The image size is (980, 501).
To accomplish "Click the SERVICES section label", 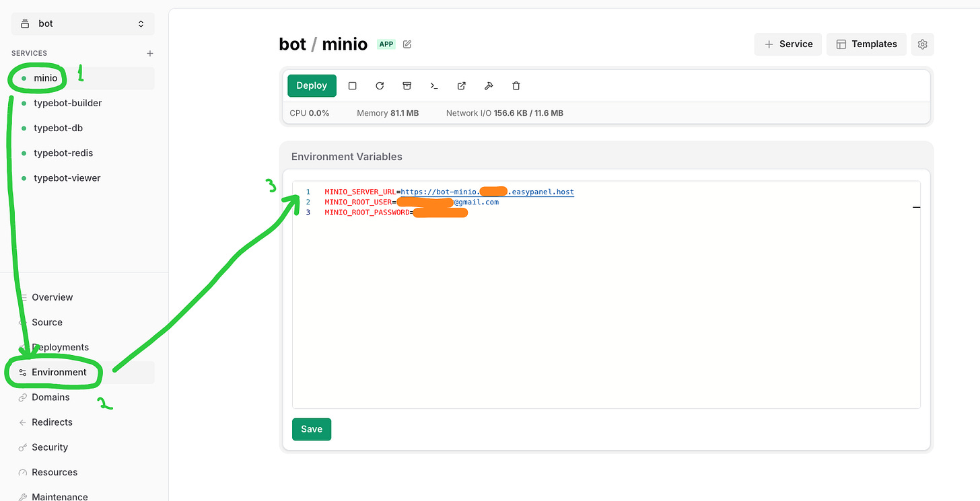I will click(x=30, y=53).
